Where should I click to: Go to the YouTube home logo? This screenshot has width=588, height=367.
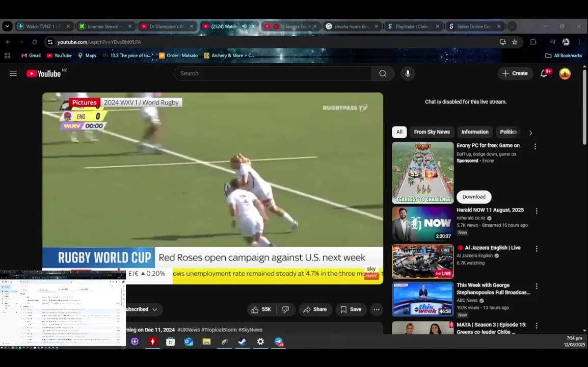44,73
